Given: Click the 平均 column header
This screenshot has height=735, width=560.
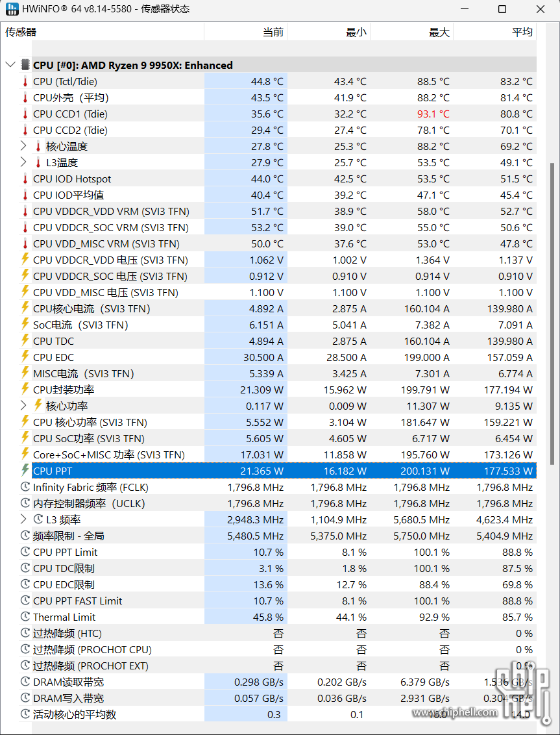Looking at the screenshot, I should [x=495, y=32].
